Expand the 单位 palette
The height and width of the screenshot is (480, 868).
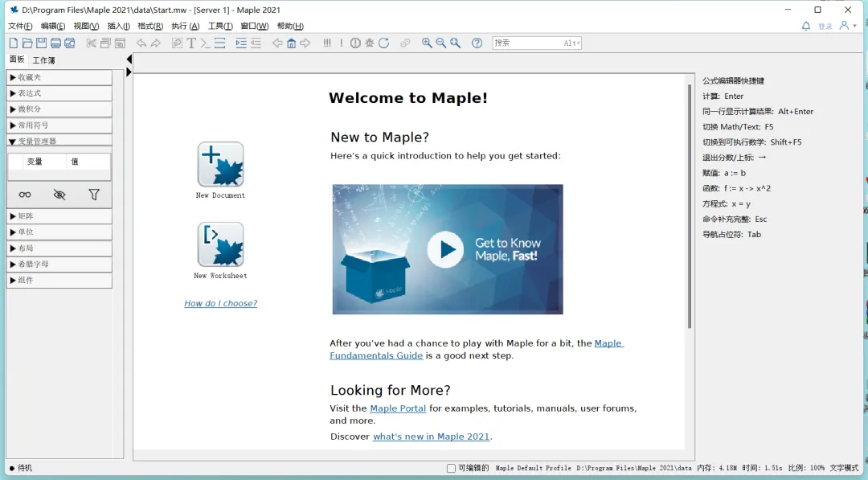(x=59, y=232)
